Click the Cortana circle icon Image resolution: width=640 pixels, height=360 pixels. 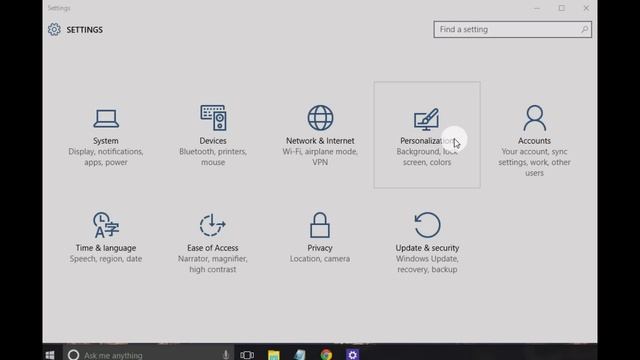tap(73, 354)
